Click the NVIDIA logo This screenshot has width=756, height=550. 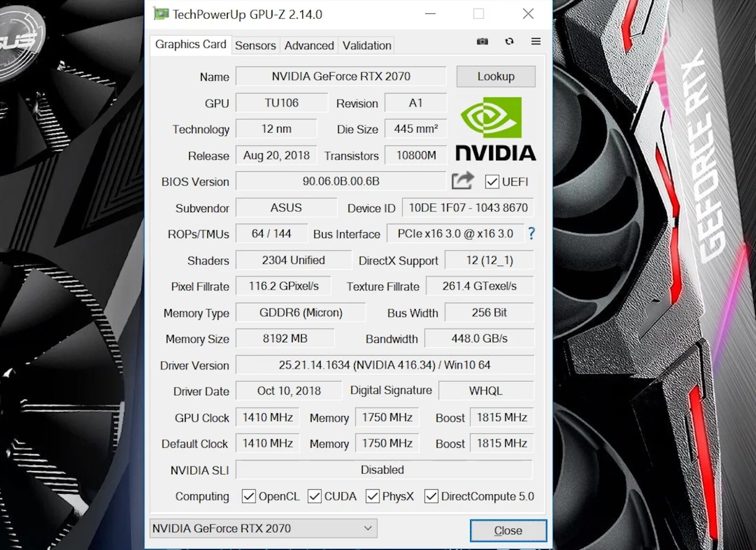[495, 129]
